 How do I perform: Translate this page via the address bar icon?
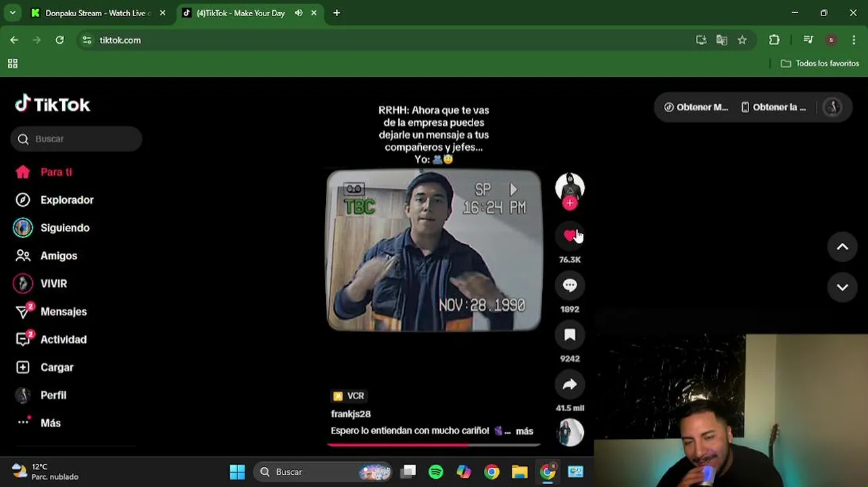(x=722, y=40)
